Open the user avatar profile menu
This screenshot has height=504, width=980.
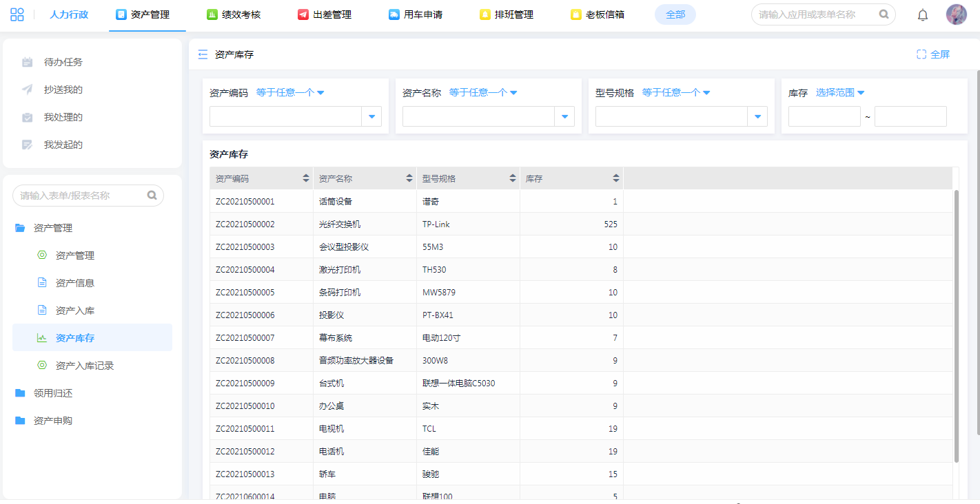click(956, 14)
